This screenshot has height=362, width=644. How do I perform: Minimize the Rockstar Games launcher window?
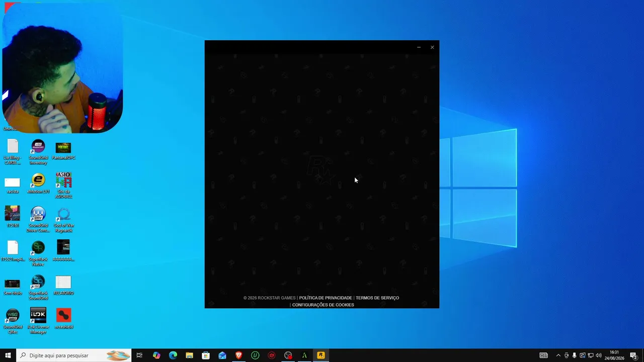pyautogui.click(x=419, y=47)
